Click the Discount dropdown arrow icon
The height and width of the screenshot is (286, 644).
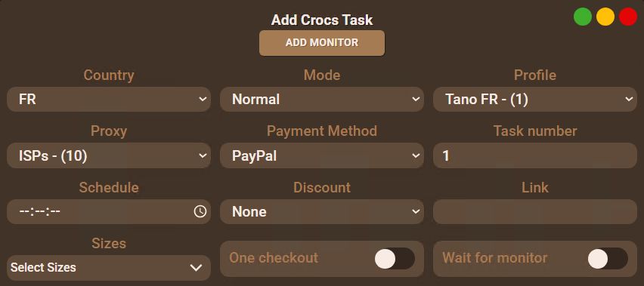click(416, 211)
